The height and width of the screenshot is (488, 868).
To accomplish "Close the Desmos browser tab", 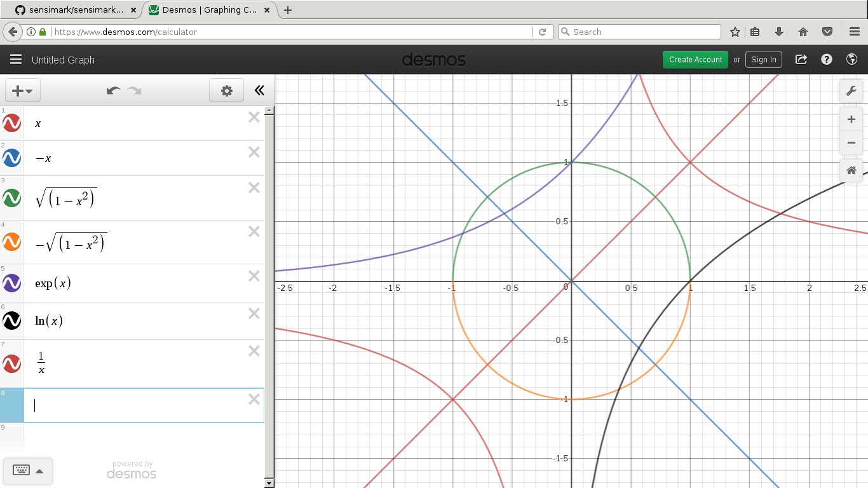I will tap(267, 10).
